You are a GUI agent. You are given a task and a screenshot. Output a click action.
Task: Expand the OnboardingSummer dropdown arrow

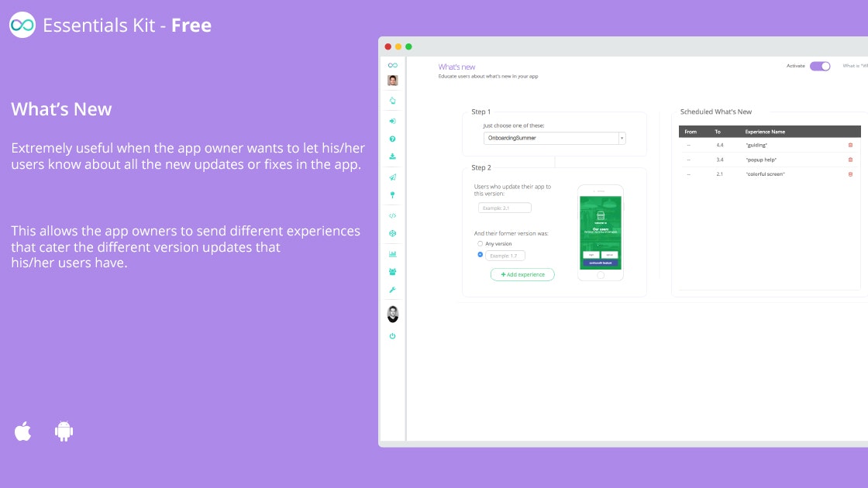click(x=622, y=138)
